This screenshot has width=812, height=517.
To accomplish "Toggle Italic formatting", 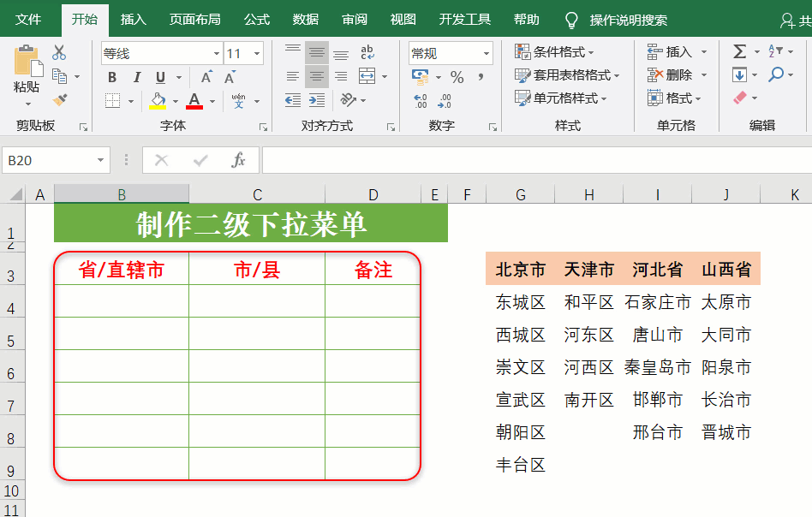I will point(137,78).
